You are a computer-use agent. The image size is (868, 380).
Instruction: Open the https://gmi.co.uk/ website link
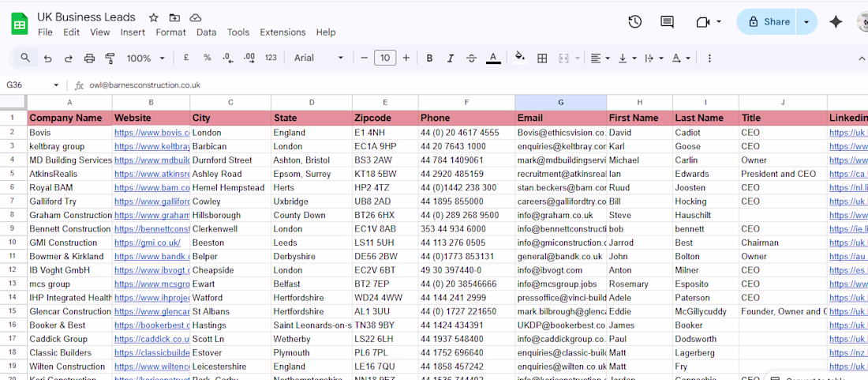[148, 243]
